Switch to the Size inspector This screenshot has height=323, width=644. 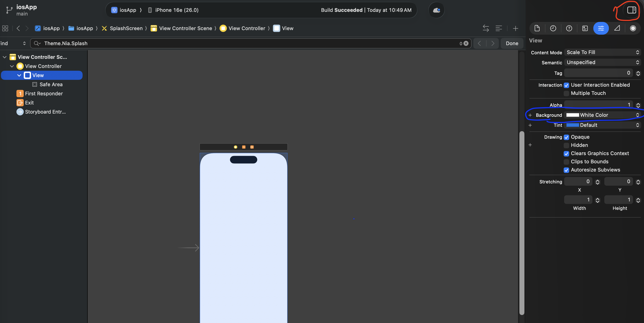click(617, 28)
